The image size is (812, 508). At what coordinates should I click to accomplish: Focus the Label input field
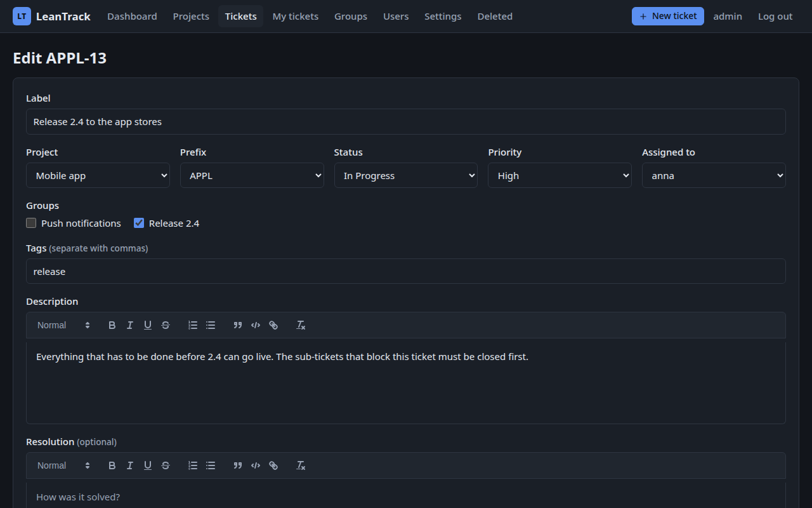coord(406,121)
